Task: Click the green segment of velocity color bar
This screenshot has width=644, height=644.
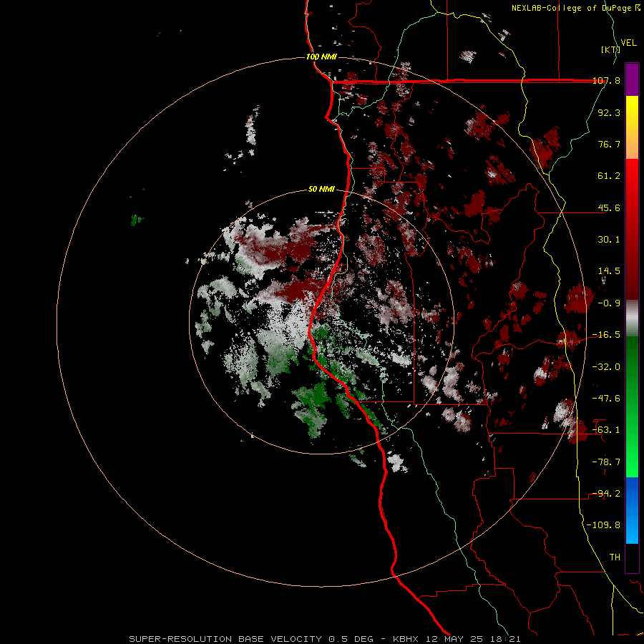Action: coord(632,406)
